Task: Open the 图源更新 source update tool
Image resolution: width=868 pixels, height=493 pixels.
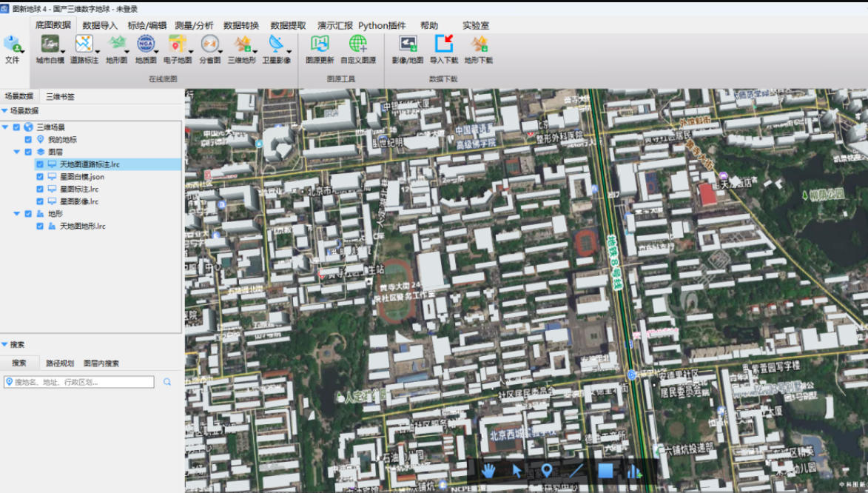Action: [320, 44]
